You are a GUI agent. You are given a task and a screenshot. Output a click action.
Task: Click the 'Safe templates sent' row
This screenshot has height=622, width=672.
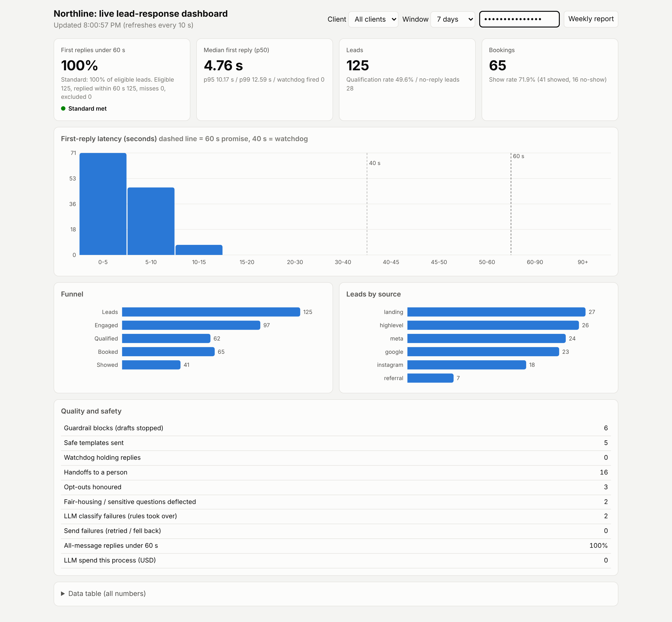click(336, 443)
